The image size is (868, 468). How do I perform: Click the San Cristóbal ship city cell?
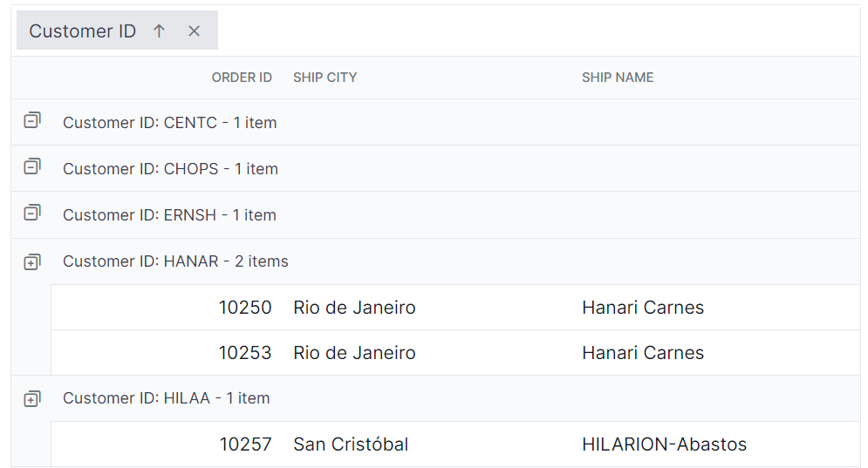[351, 444]
